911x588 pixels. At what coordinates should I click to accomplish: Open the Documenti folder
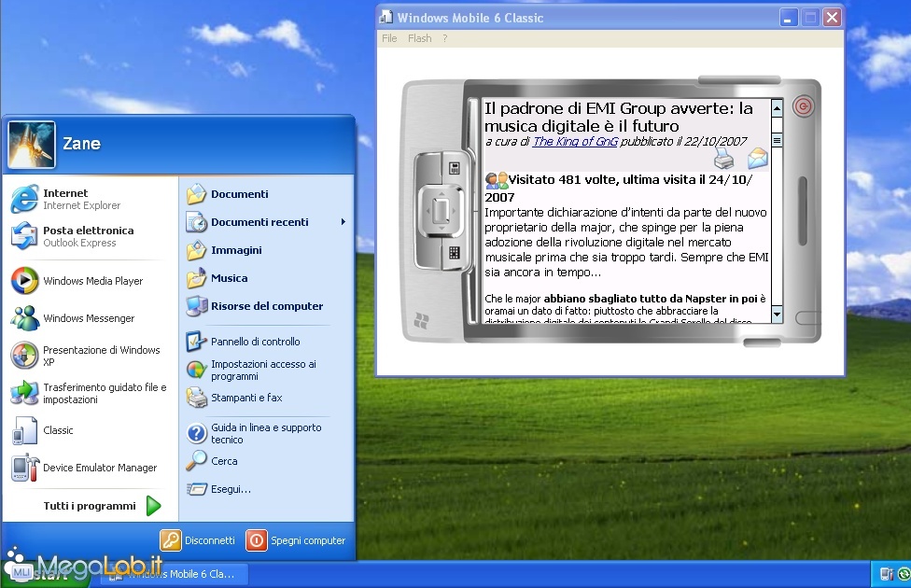266,194
